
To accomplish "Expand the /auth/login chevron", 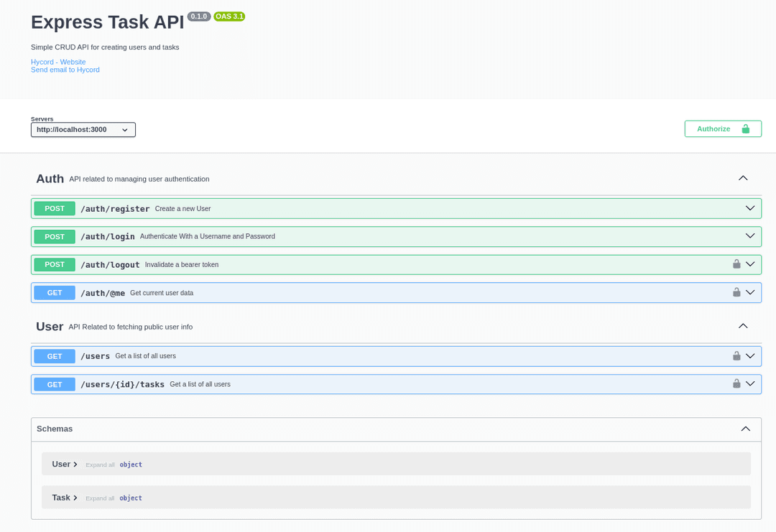I will (x=750, y=235).
